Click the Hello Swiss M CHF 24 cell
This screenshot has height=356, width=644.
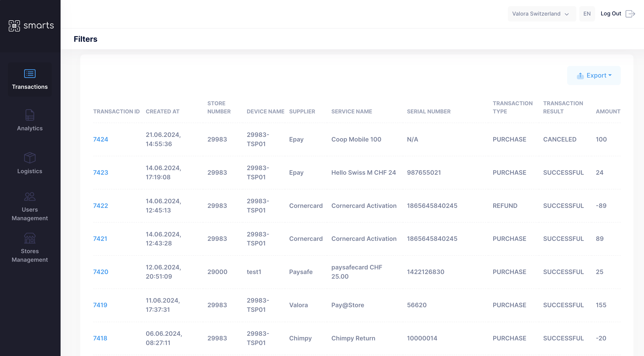pyautogui.click(x=363, y=173)
